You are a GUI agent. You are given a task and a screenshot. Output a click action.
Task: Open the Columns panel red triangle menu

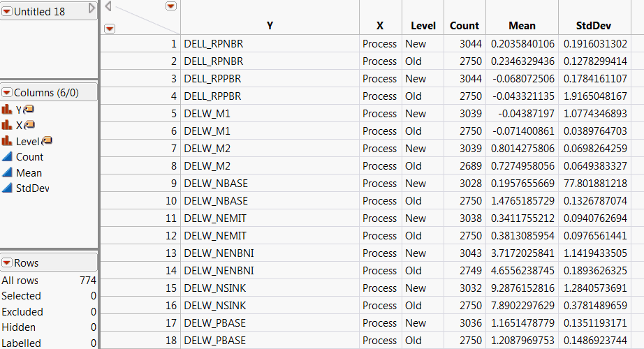tap(7, 93)
